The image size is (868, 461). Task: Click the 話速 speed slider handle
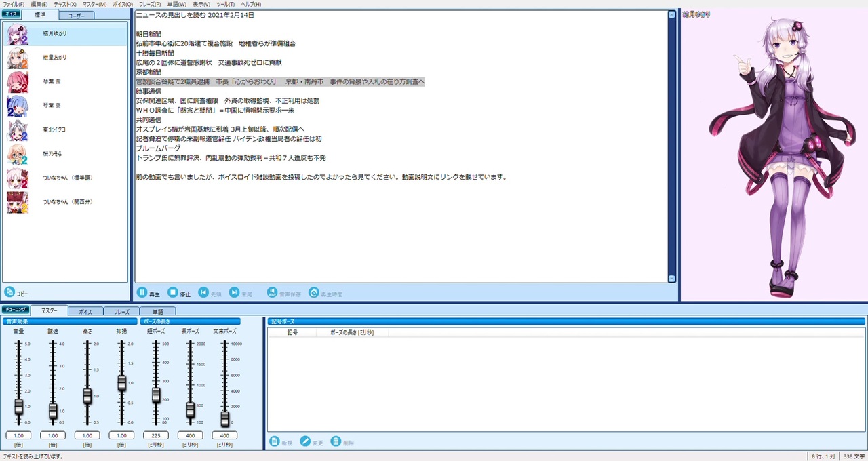click(53, 411)
